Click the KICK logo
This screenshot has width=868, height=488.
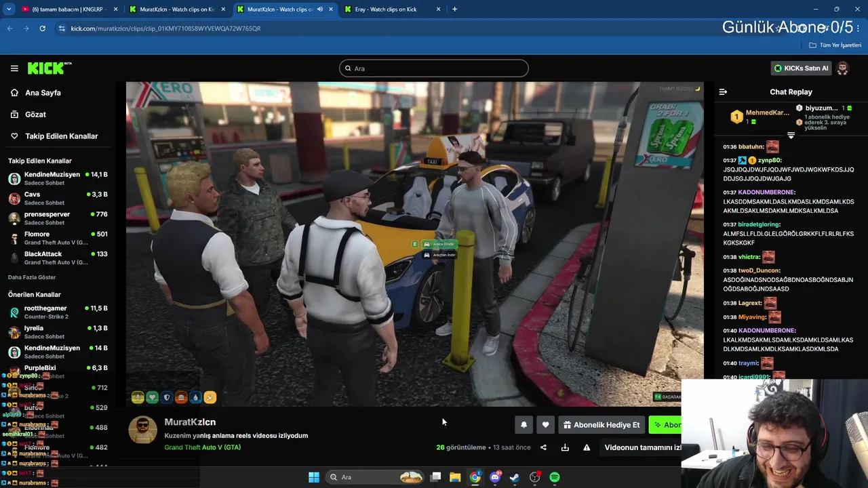[49, 68]
